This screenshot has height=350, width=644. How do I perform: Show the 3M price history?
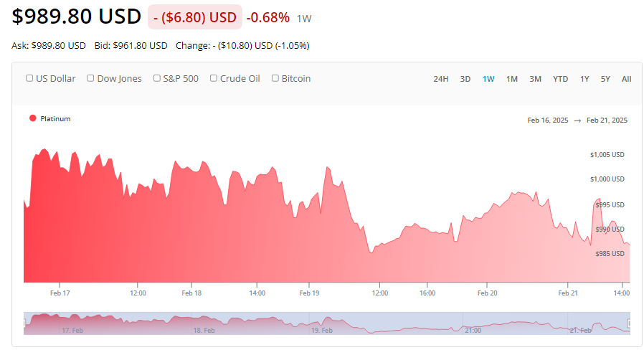point(535,79)
